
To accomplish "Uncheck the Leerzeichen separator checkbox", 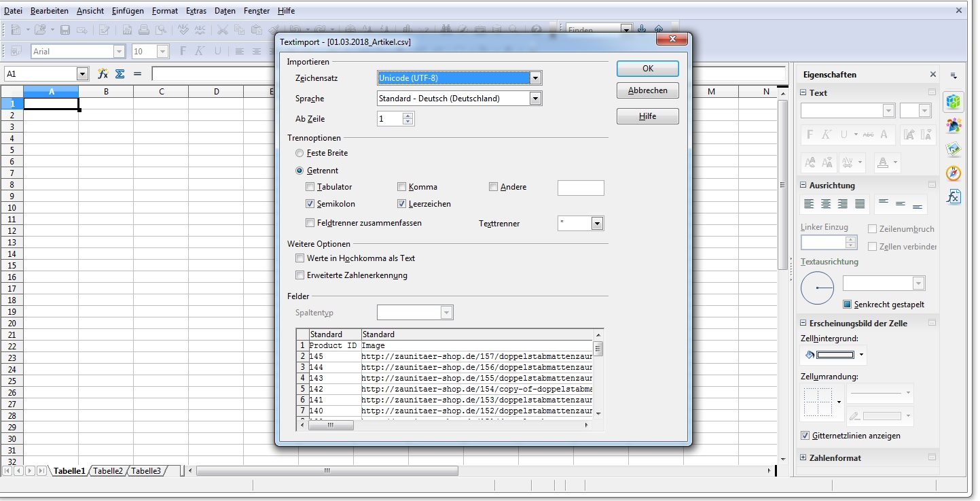I will pyautogui.click(x=402, y=204).
